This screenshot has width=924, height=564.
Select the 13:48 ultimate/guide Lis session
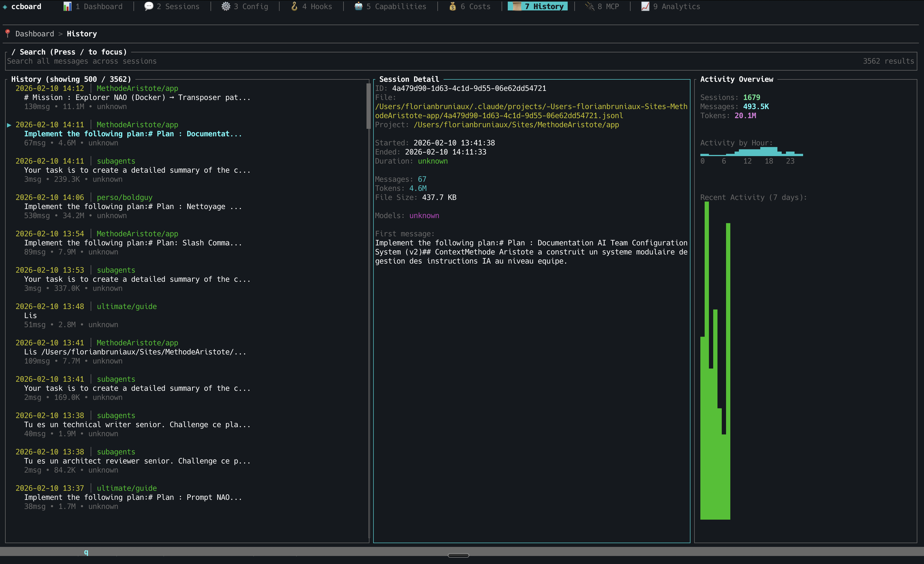[86, 315]
